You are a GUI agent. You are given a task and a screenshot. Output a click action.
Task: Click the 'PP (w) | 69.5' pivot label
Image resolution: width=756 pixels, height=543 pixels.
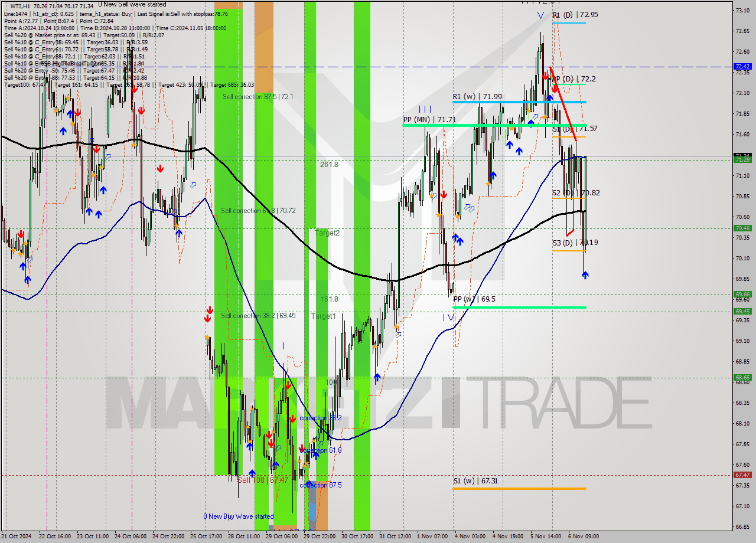pos(474,299)
